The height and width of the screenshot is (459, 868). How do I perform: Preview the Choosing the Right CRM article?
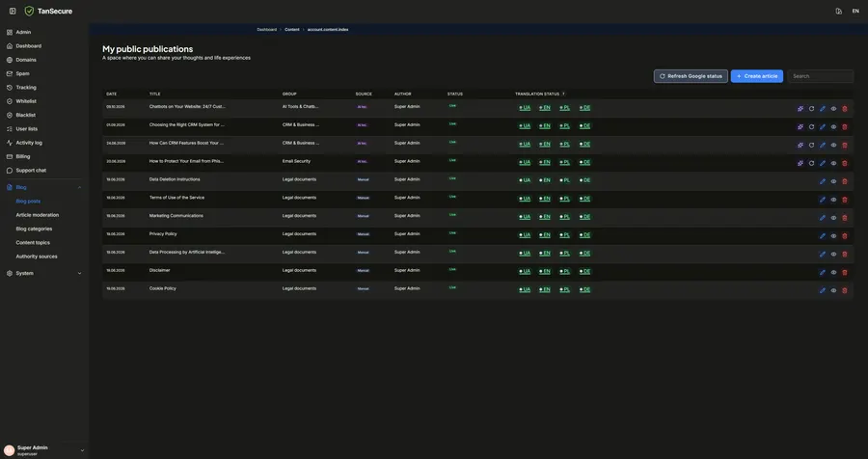pos(833,126)
